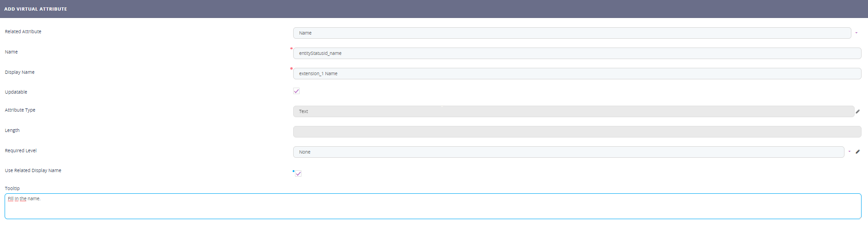The height and width of the screenshot is (227, 868).
Task: Click the empty Length field
Action: point(577,132)
